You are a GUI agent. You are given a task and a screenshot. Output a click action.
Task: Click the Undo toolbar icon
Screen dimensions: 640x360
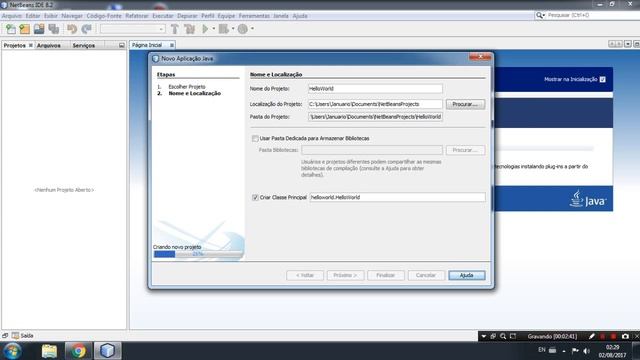pos(72,29)
